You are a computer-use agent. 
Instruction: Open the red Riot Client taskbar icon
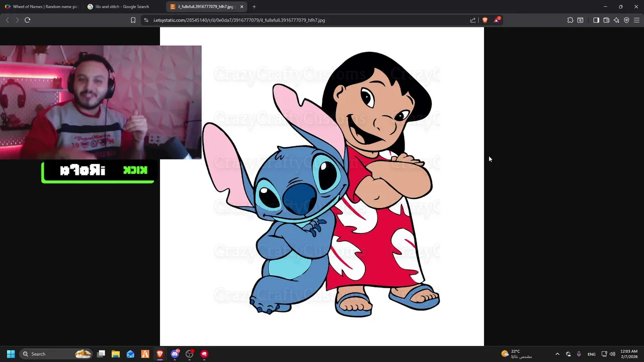[x=204, y=354]
